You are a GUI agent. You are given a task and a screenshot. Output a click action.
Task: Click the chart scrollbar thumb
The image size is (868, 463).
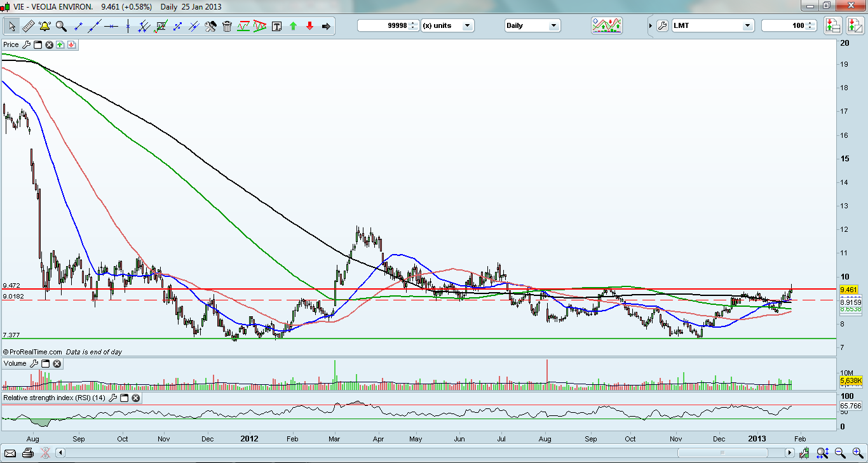point(722,453)
